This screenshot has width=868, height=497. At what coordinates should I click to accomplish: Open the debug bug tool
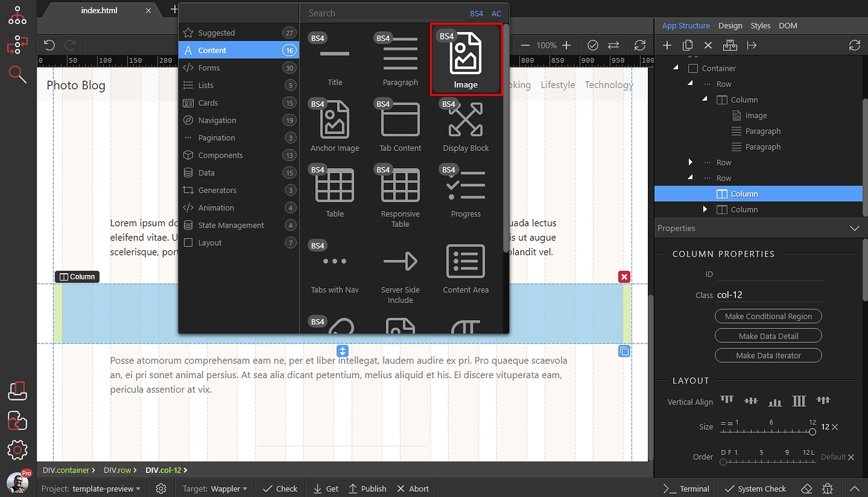pos(828,488)
